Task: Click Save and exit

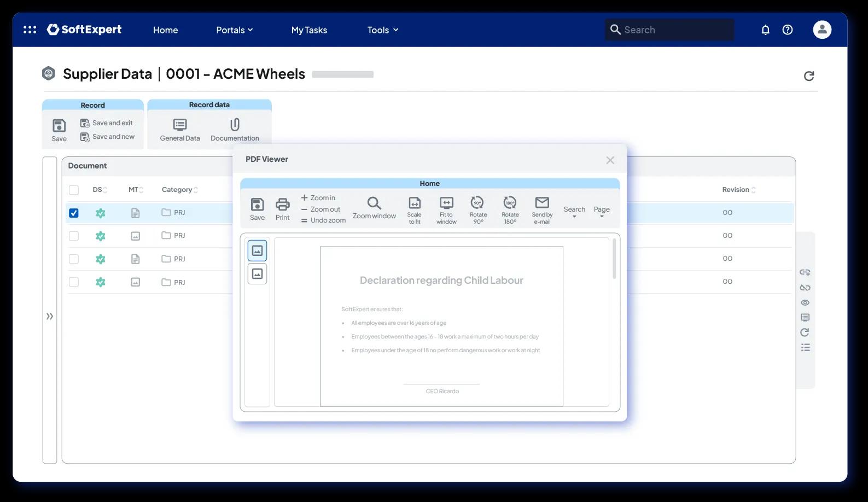Action: [107, 123]
